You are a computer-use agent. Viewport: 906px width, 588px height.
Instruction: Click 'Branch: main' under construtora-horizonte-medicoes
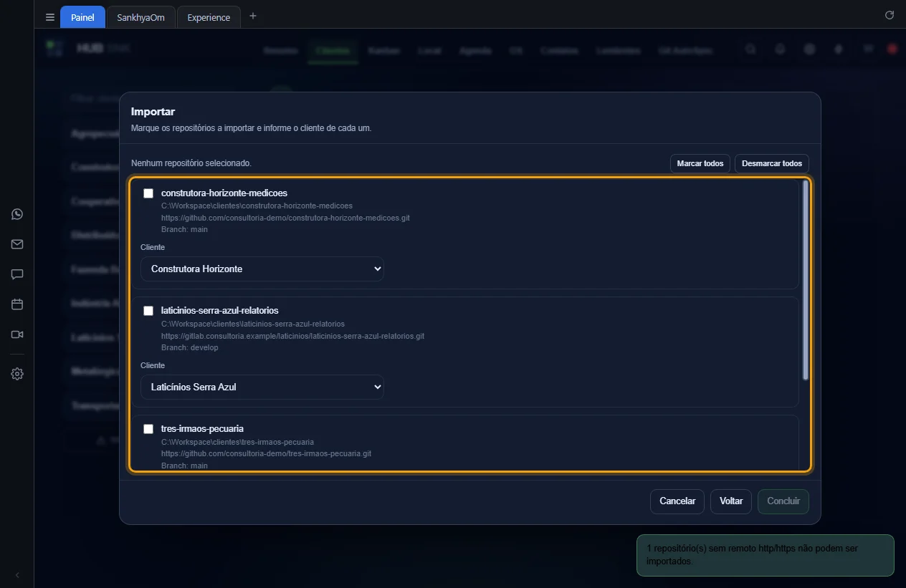point(184,230)
